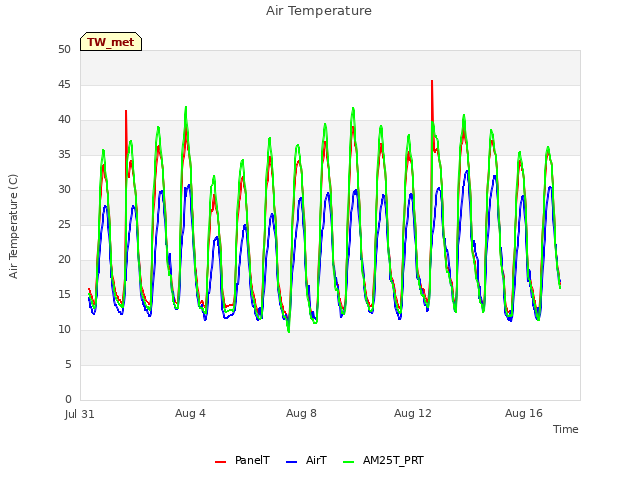Image resolution: width=640 pixels, height=480 pixels.
Task: Click the 50 y-axis tick label
Action: pos(64,49)
